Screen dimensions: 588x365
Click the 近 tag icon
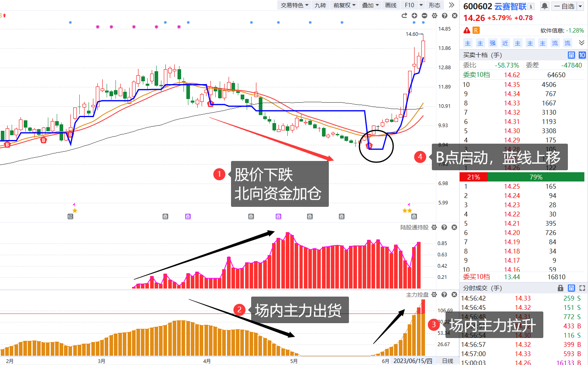(505, 43)
